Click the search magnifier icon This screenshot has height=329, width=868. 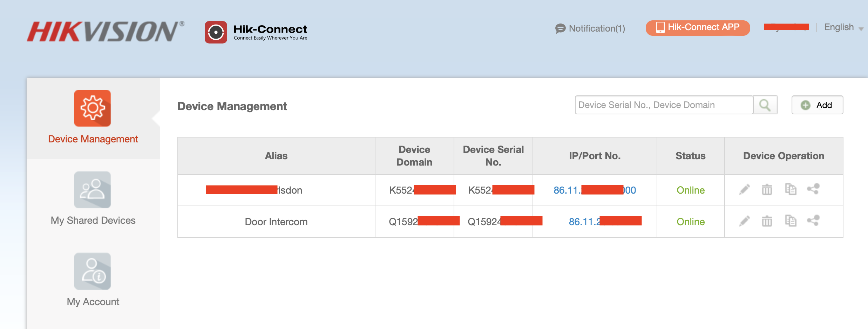coord(765,105)
